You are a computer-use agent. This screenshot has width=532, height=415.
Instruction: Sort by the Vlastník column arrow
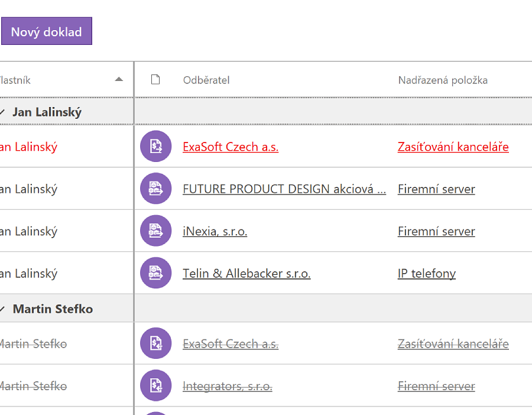click(119, 79)
